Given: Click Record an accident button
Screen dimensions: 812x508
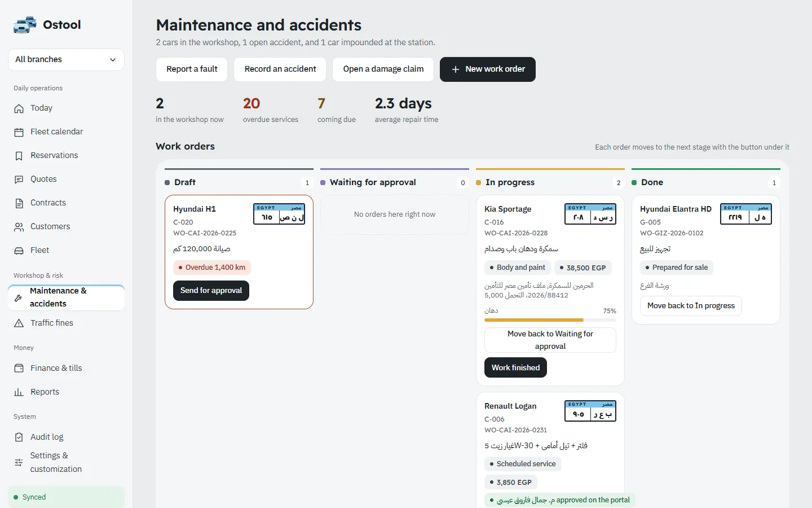Looking at the screenshot, I should pos(280,69).
